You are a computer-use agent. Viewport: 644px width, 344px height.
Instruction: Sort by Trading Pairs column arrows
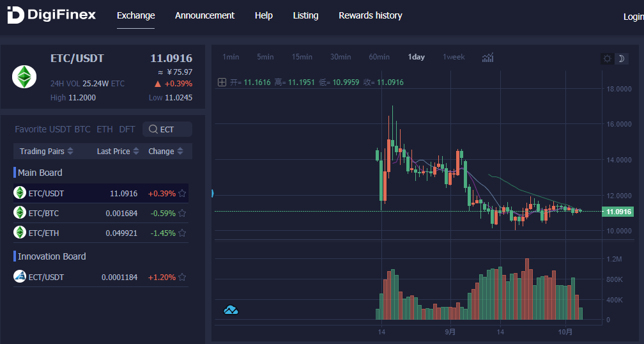(70, 152)
